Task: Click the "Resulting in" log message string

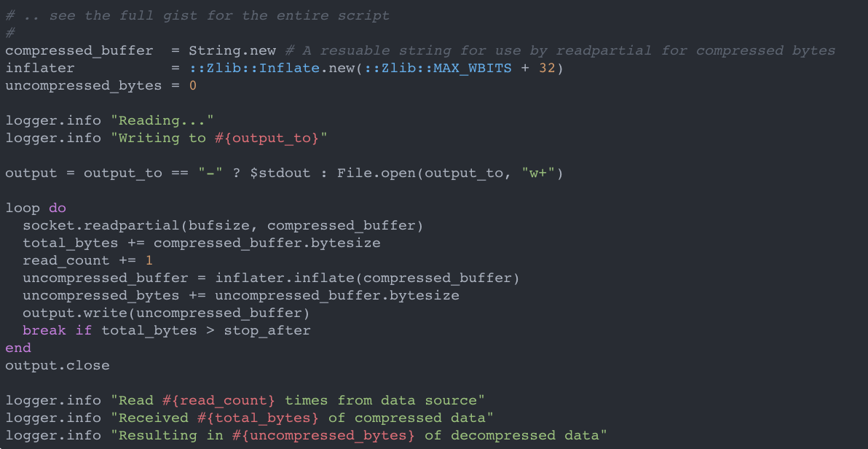Action: (358, 435)
